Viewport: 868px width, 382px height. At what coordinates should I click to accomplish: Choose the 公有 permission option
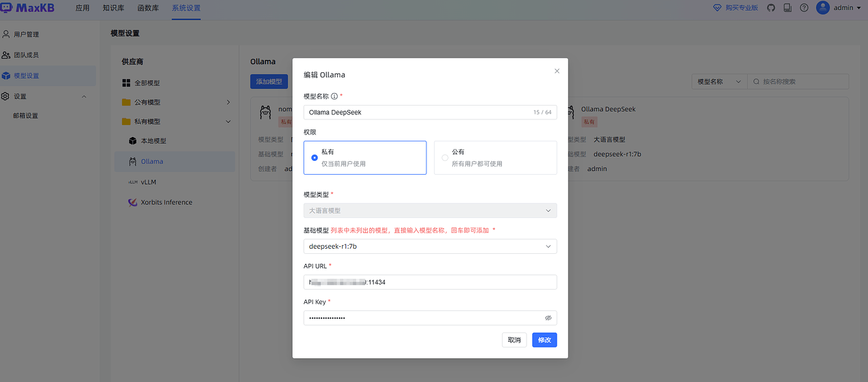[445, 157]
